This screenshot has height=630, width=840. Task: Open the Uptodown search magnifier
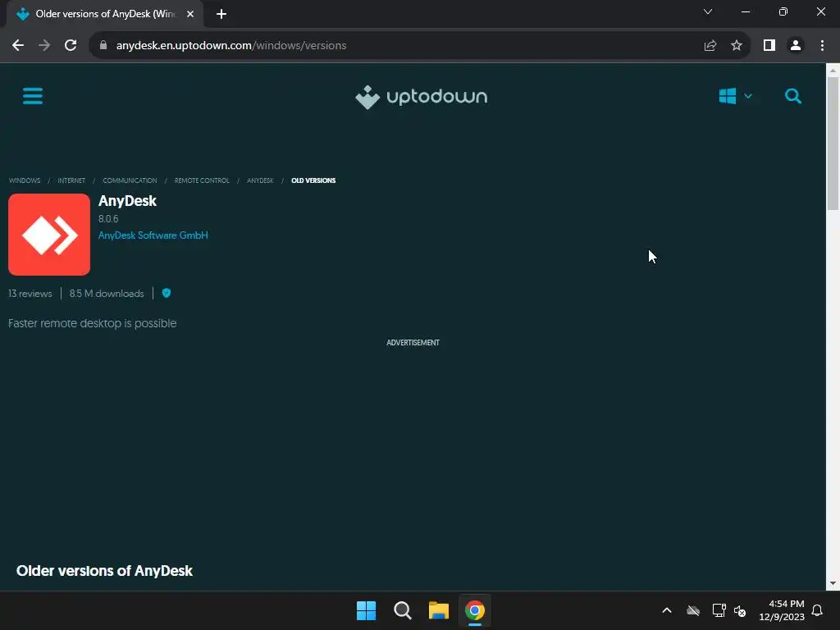click(793, 97)
